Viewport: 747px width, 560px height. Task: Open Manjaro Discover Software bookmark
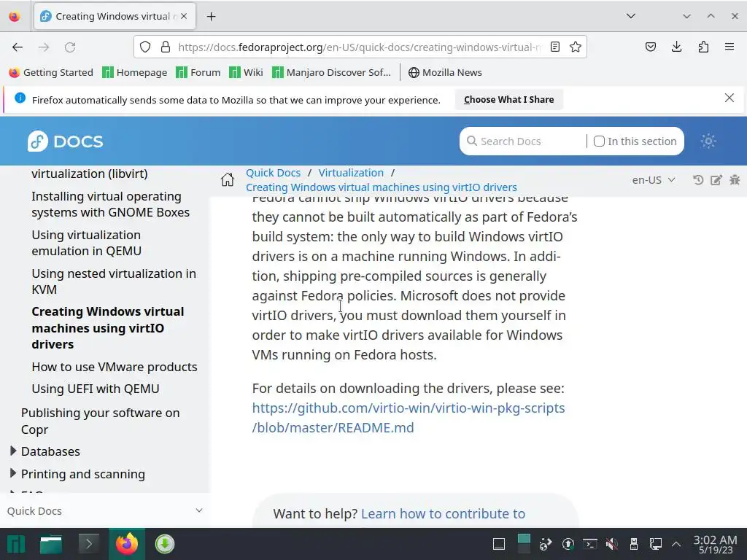[x=331, y=72]
